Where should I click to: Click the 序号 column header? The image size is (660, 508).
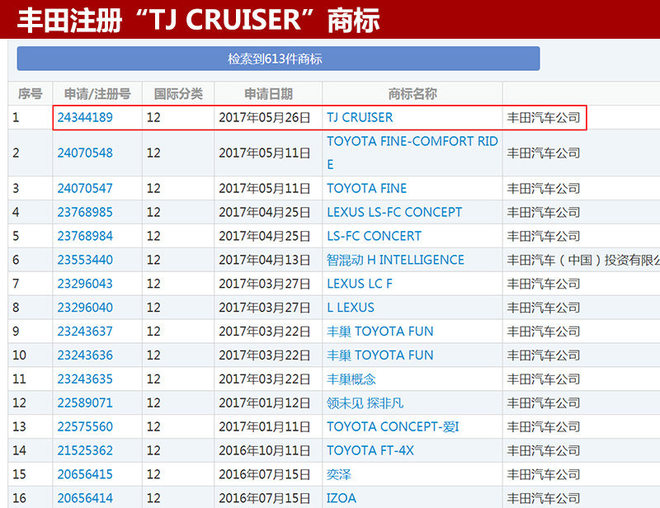coord(30,93)
